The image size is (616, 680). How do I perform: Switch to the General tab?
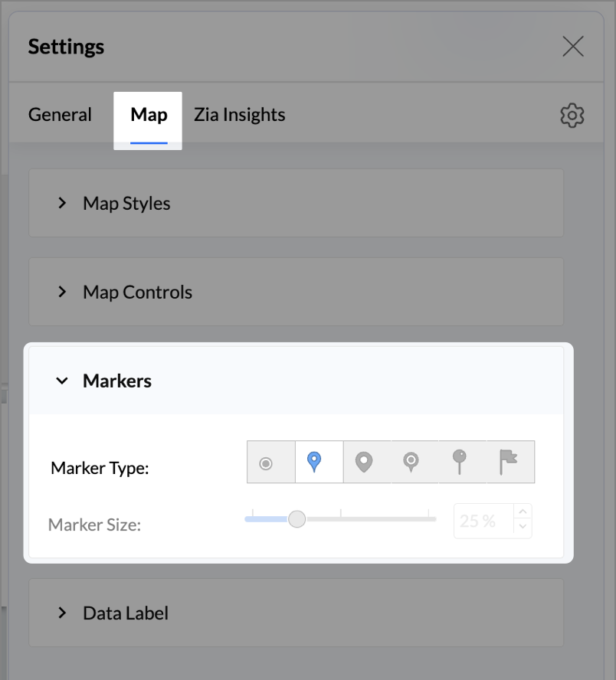tap(60, 115)
